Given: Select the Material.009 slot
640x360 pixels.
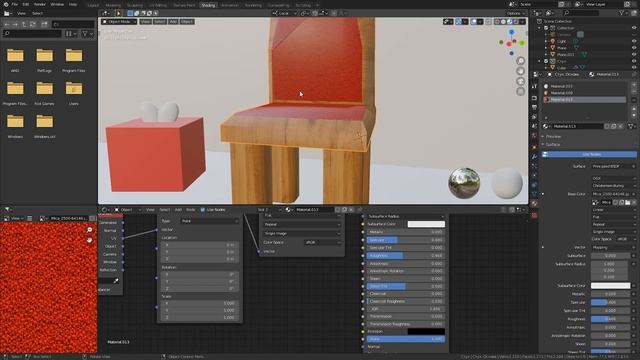Looking at the screenshot, I should click(584, 93).
